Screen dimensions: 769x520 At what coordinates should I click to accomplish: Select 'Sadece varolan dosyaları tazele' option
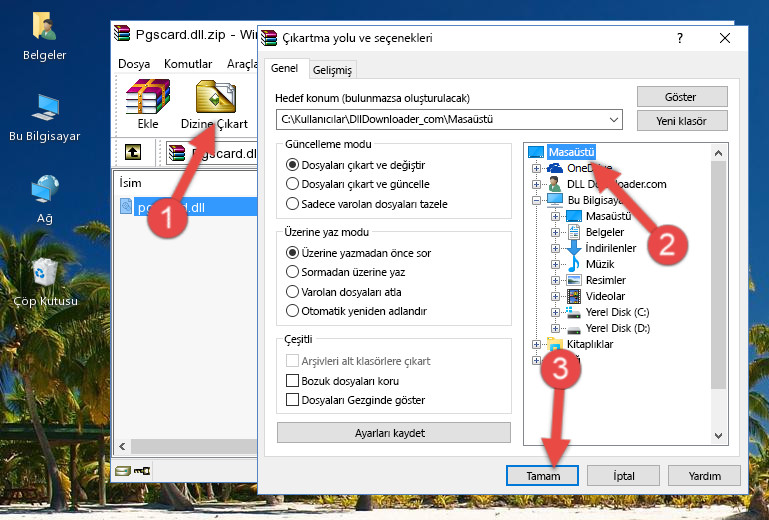click(x=366, y=204)
